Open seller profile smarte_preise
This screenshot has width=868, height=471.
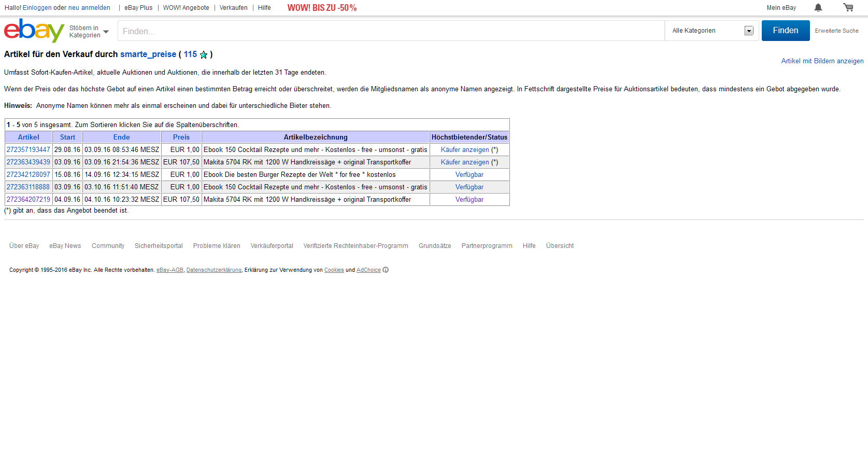point(148,54)
